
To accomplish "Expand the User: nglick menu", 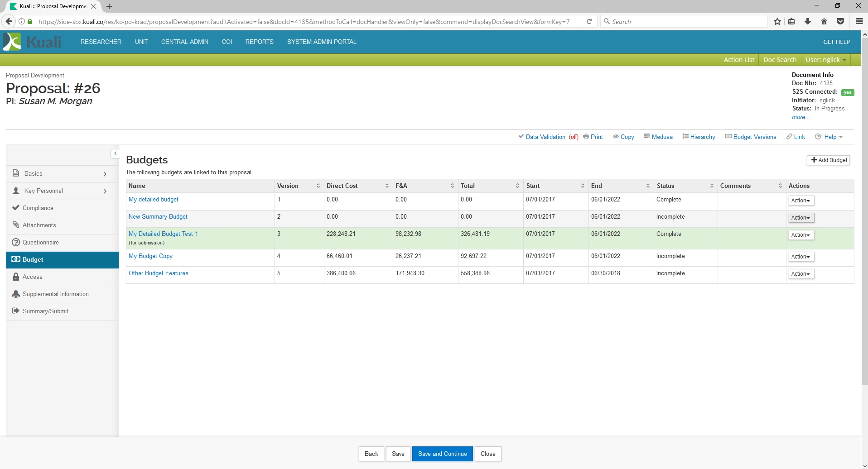I will point(825,60).
